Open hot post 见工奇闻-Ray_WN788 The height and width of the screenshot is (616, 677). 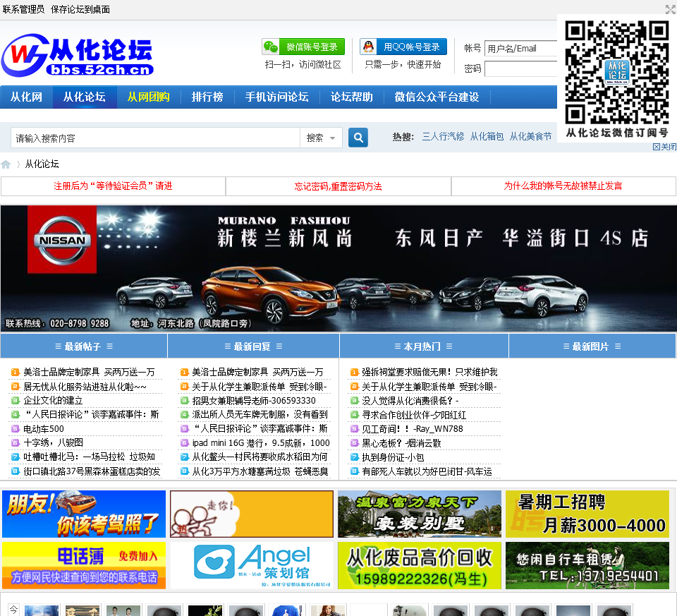pyautogui.click(x=413, y=429)
